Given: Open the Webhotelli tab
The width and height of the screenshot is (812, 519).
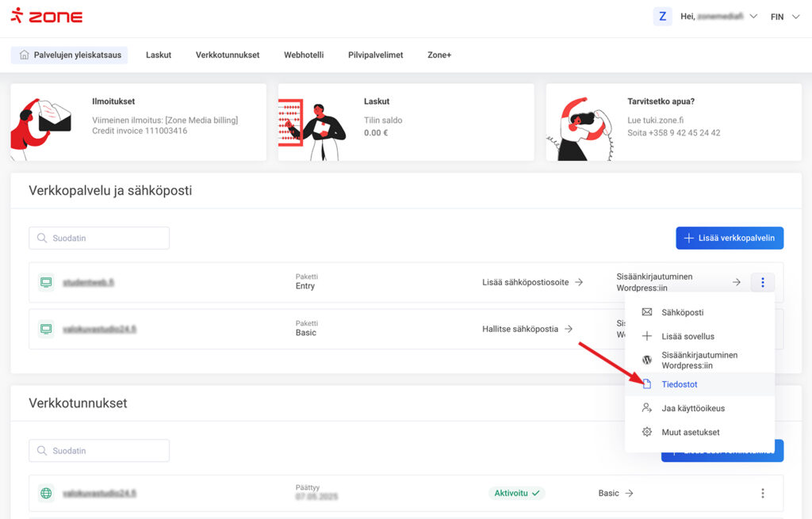Looking at the screenshot, I should coord(304,55).
